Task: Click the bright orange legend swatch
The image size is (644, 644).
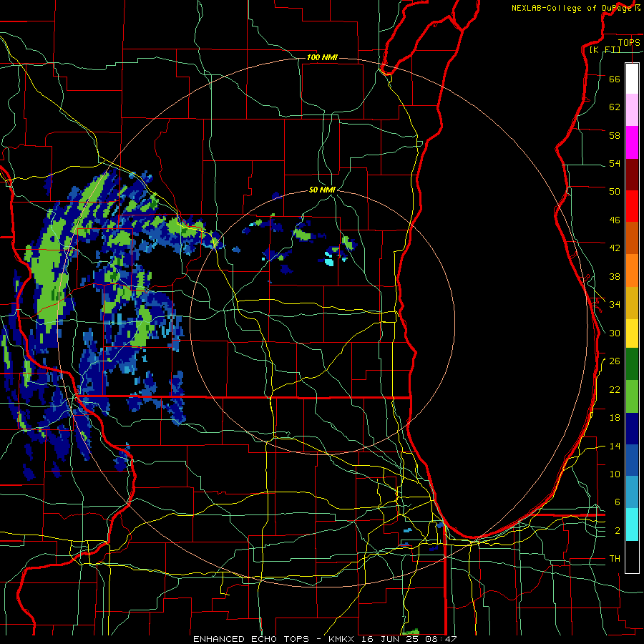Action: (x=632, y=270)
